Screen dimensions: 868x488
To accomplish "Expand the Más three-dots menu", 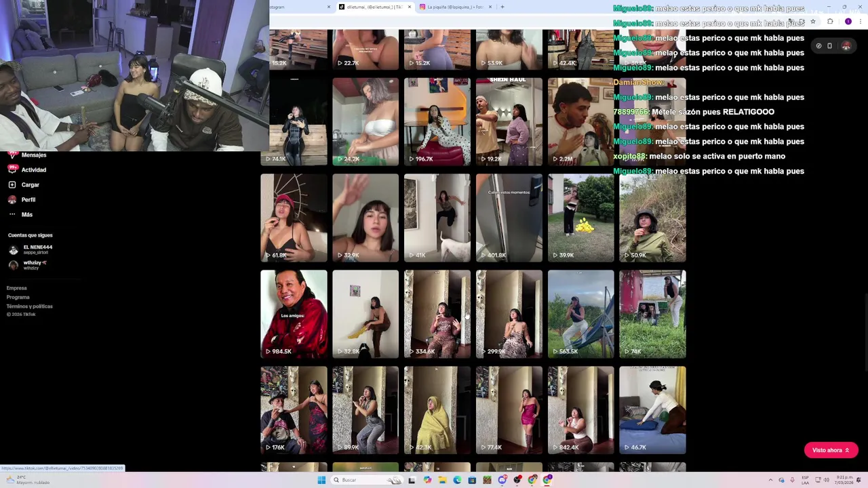I will tap(12, 214).
